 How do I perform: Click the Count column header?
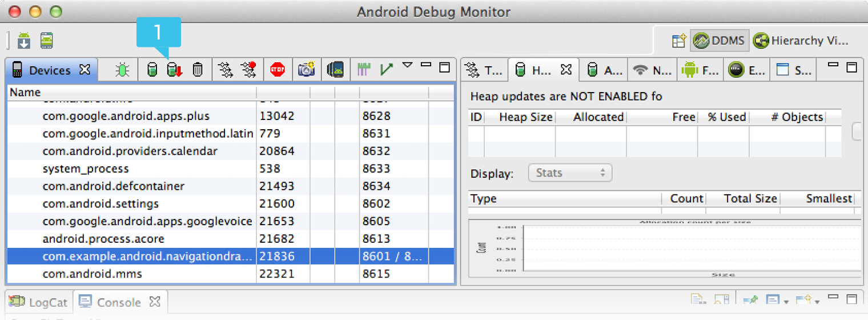click(x=684, y=199)
